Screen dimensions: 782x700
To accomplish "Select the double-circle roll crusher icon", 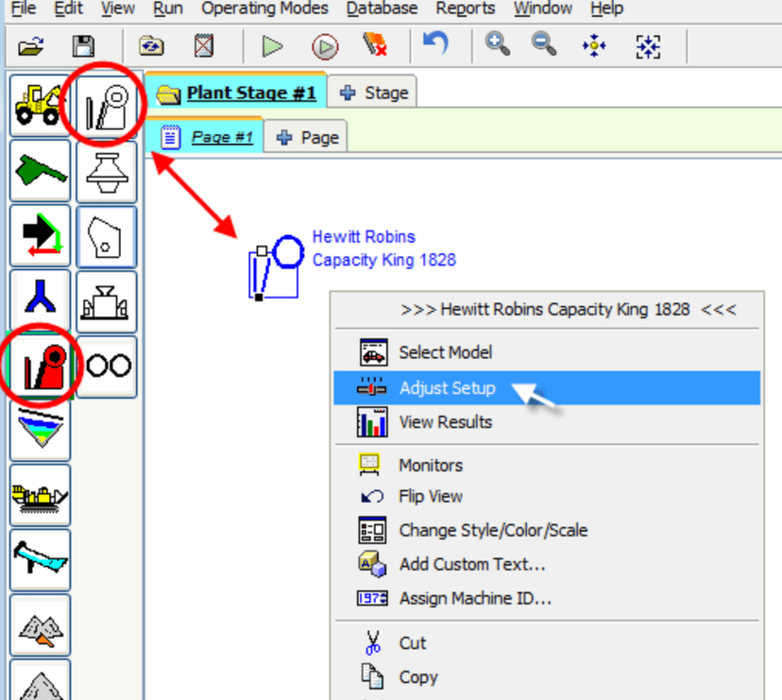I will 107,366.
